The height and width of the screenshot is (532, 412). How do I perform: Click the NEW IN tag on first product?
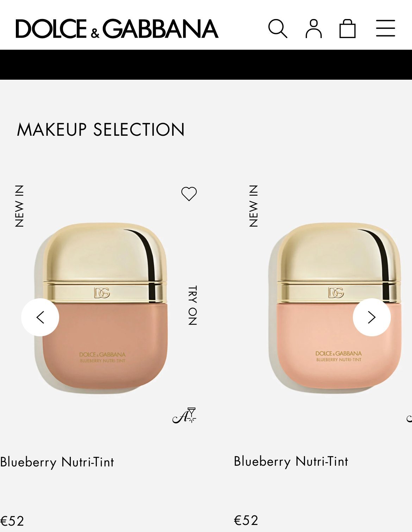pos(19,206)
